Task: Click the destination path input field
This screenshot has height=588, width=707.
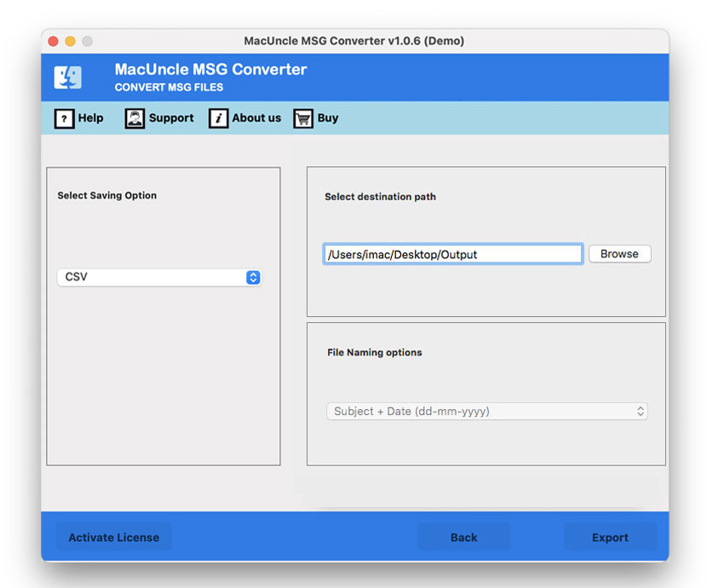Action: 452,253
